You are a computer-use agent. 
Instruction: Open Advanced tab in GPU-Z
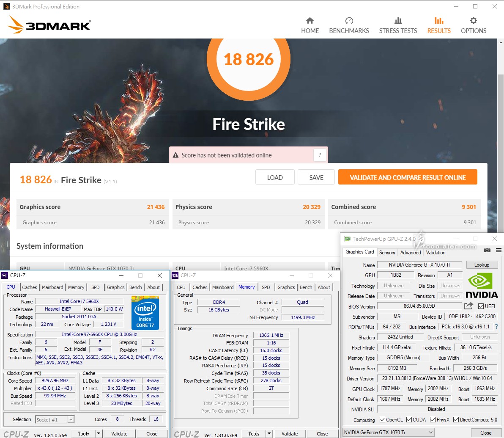coord(411,252)
